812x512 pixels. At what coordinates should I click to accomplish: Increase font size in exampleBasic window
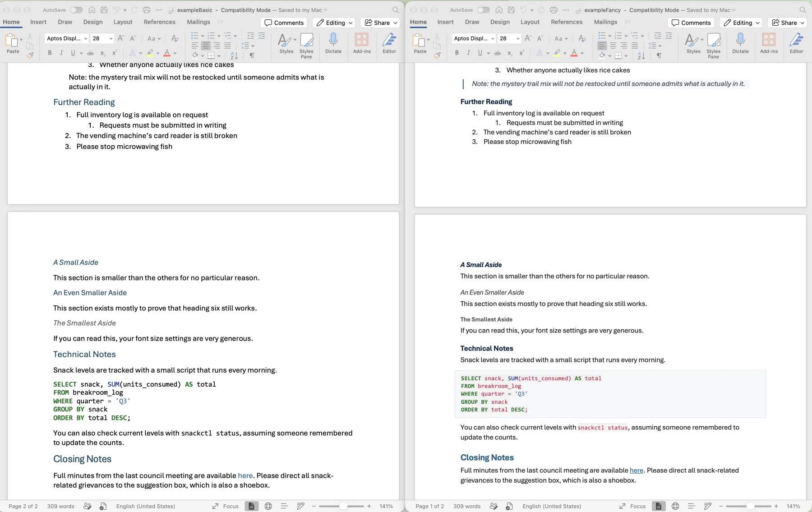121,38
